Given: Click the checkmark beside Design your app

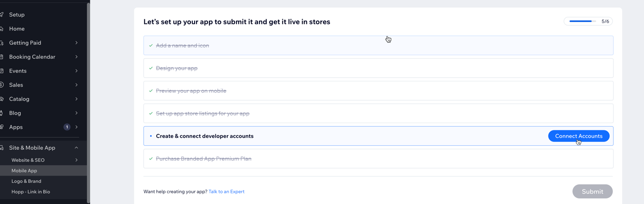Looking at the screenshot, I should pos(151,68).
